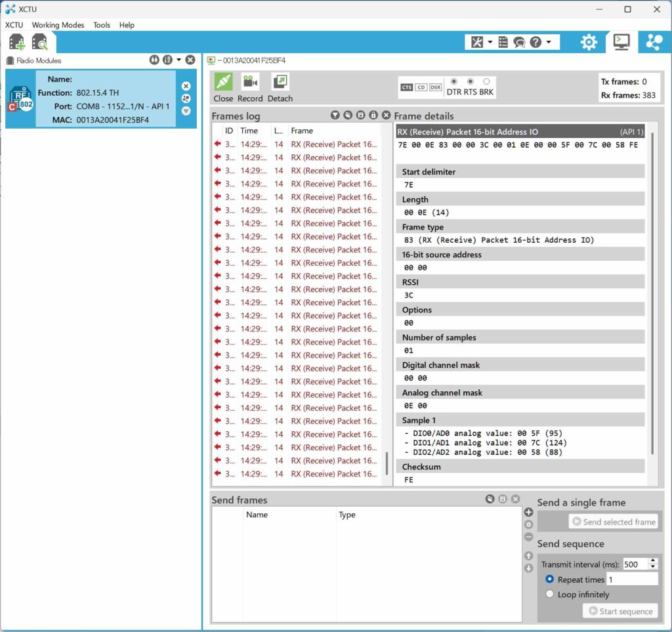Viewport: 672px width, 632px height.
Task: Close the serial connection with Close button
Action: tap(223, 88)
